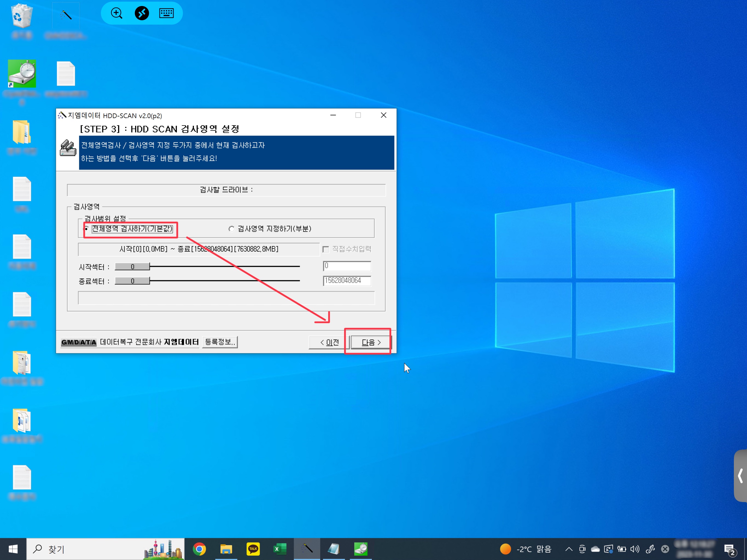Viewport: 747px width, 560px height.
Task: Open Excel from the taskbar
Action: [280, 549]
